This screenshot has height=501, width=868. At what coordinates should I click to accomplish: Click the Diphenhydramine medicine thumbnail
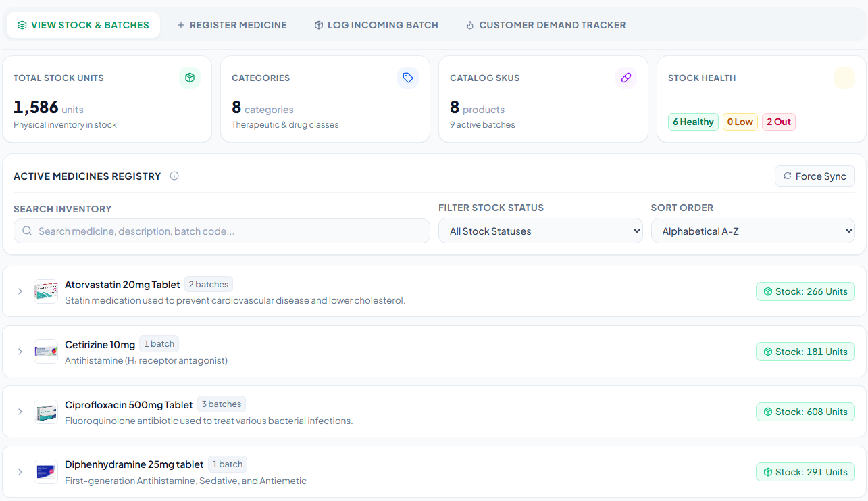pyautogui.click(x=46, y=472)
